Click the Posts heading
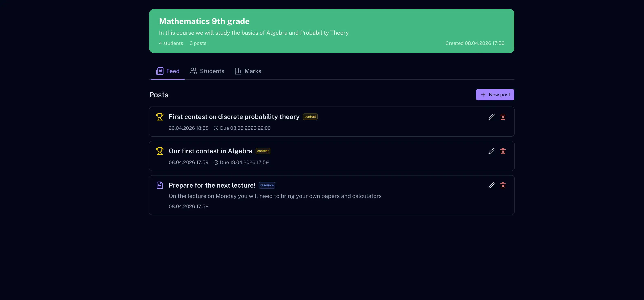 pyautogui.click(x=159, y=95)
